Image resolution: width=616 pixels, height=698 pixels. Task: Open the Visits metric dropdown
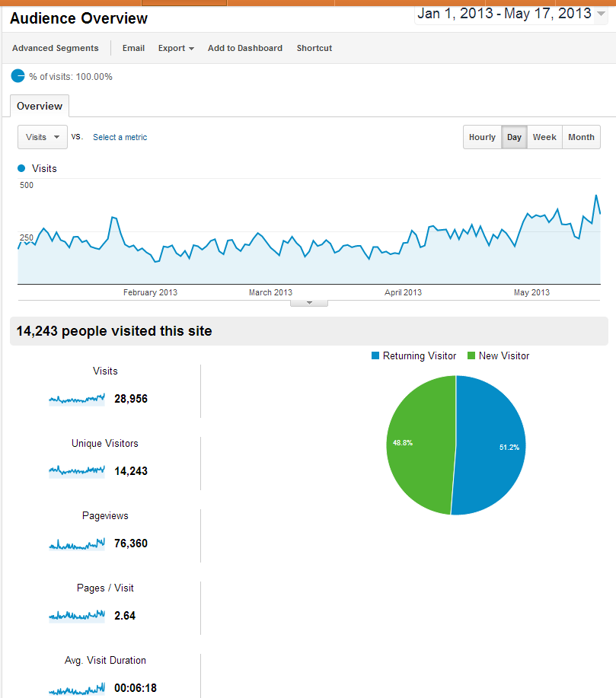coord(42,137)
